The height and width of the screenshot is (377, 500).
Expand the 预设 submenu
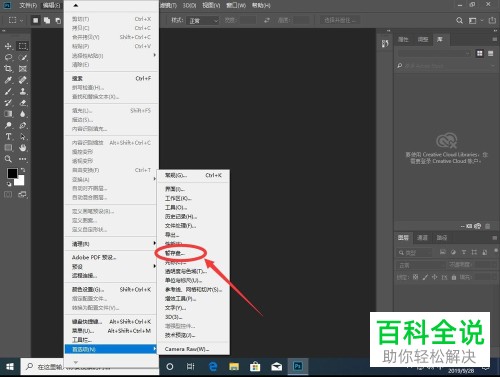coord(111,266)
